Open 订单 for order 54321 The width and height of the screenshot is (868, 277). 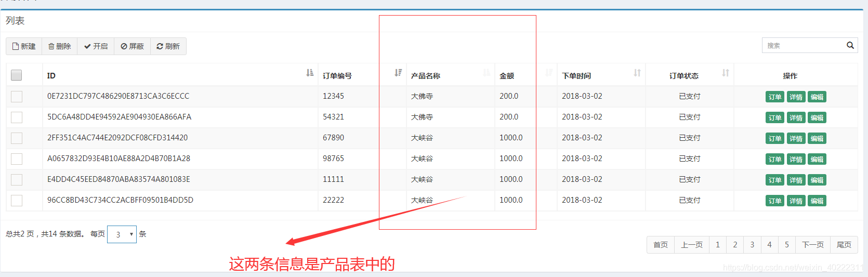pos(775,117)
